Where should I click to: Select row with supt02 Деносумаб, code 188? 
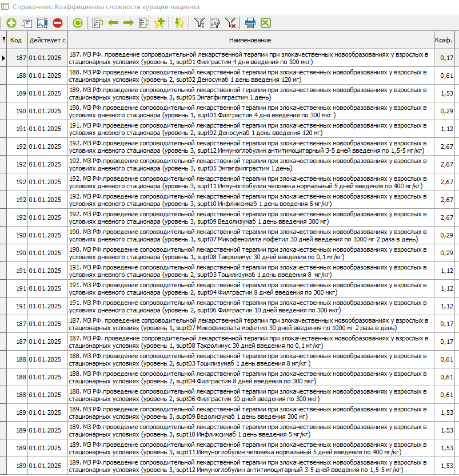pyautogui.click(x=250, y=76)
